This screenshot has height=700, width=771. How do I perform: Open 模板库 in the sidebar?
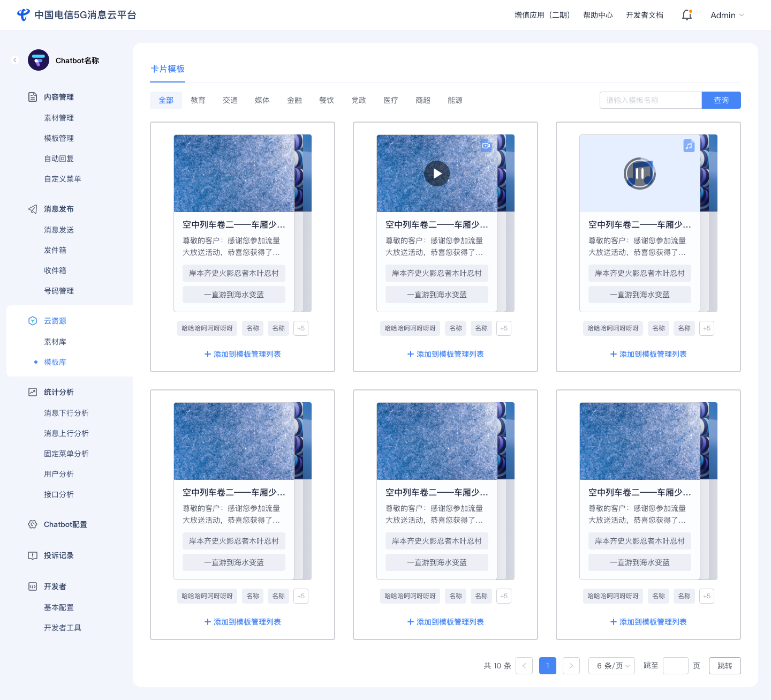[x=55, y=362]
